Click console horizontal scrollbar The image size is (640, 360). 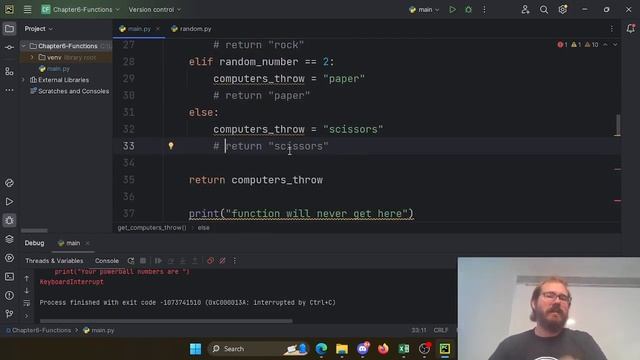(166, 321)
